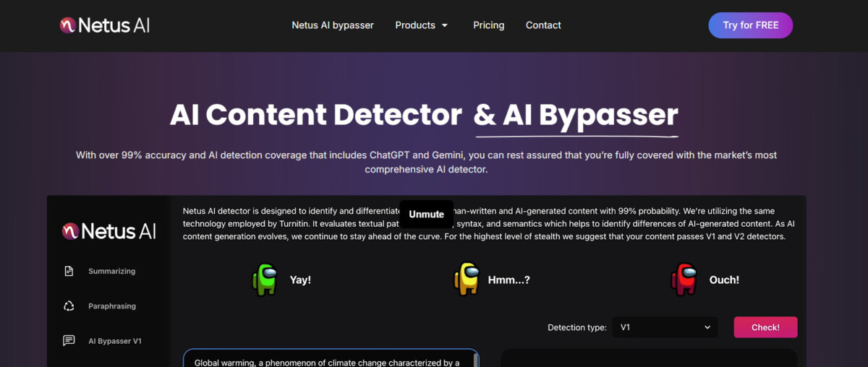Open Summarizing in the sidebar
This screenshot has height=367, width=868.
112,272
